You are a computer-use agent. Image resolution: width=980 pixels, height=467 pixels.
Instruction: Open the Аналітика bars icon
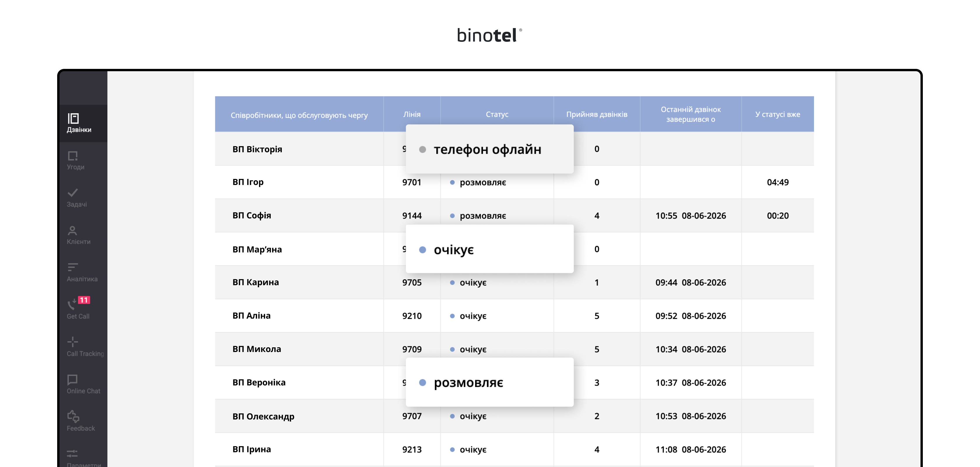[73, 267]
